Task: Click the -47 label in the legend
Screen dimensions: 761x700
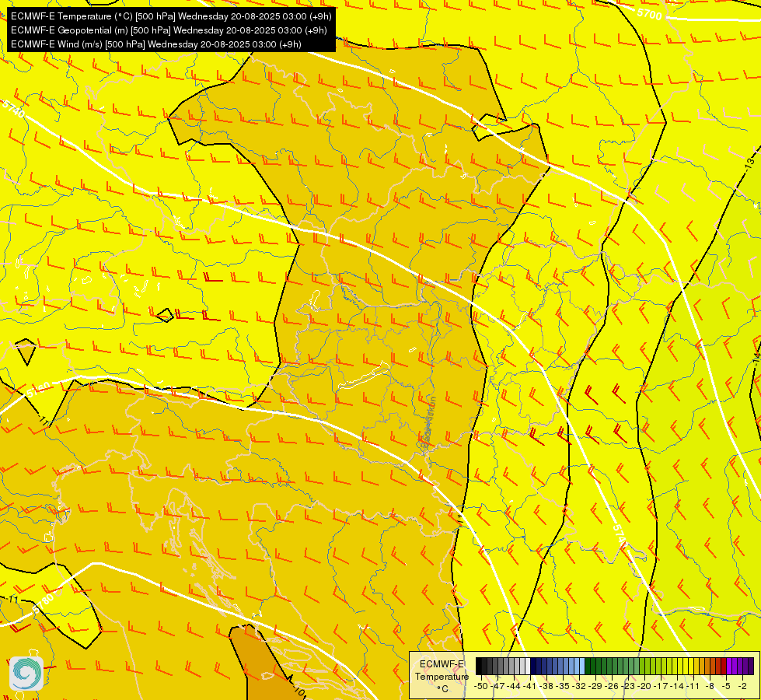Action: (x=497, y=686)
